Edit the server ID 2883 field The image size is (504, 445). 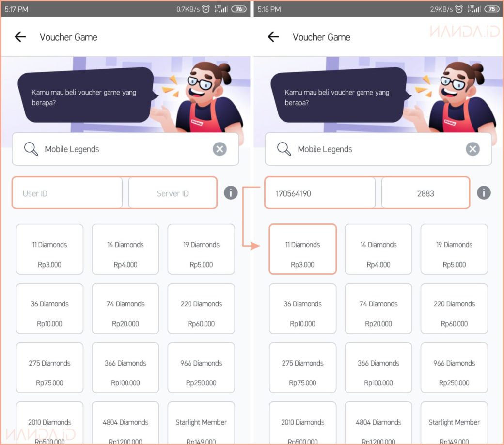[x=425, y=193]
